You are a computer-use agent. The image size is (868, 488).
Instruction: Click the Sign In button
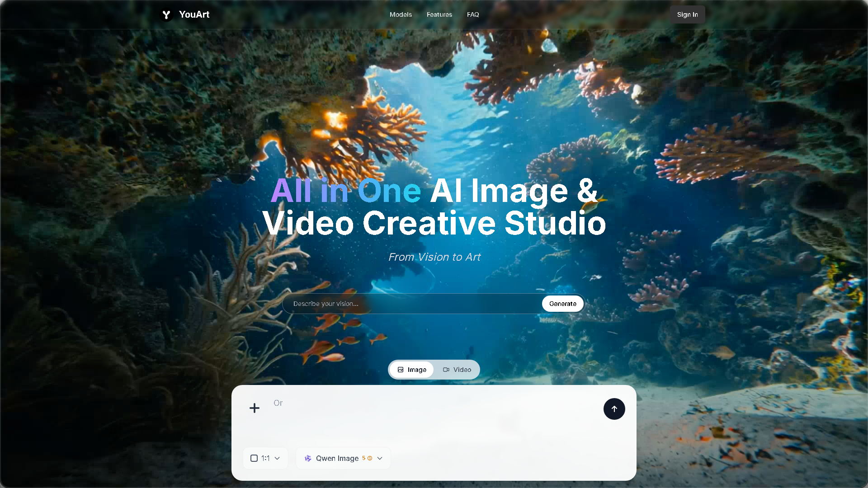pos(687,14)
